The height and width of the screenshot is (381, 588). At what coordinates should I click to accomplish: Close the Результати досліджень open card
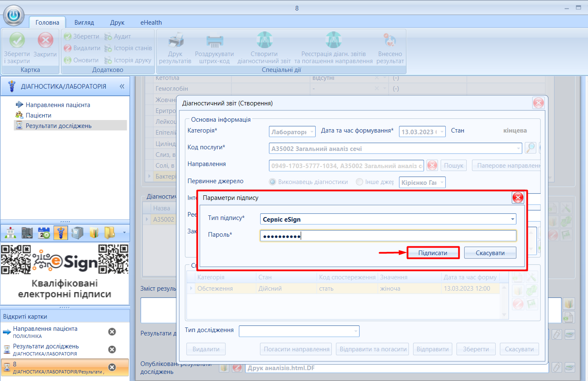click(112, 349)
